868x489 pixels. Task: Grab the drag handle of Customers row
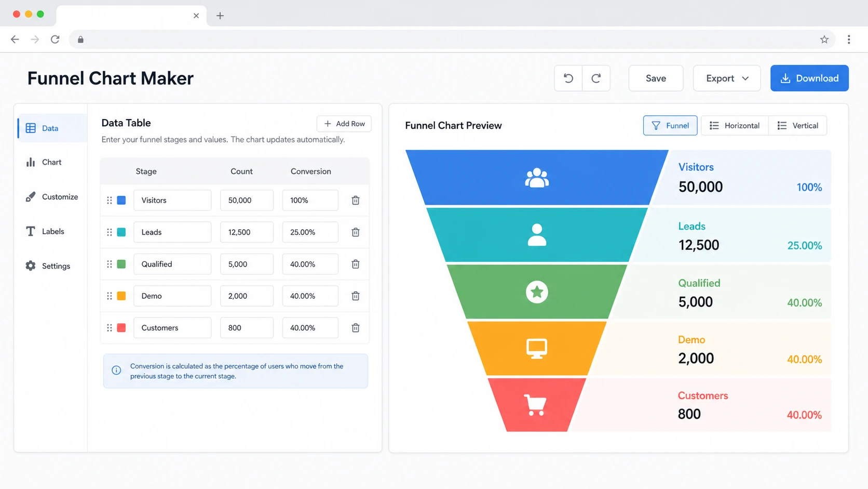(110, 328)
